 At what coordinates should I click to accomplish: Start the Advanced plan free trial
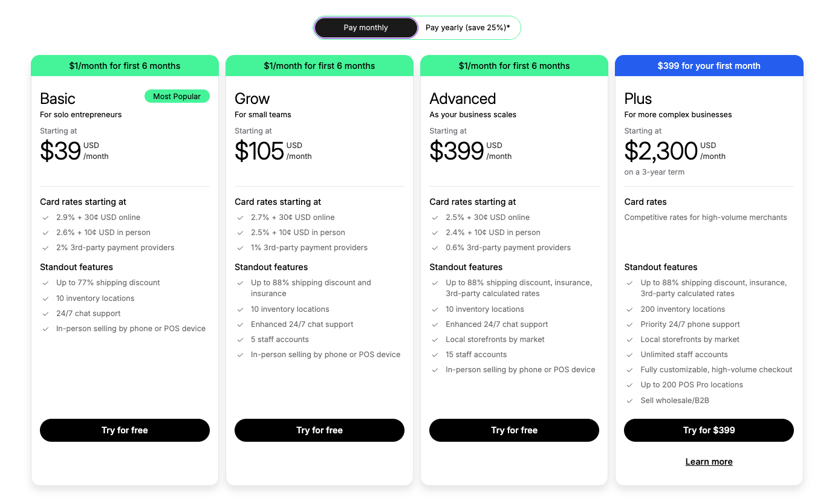(514, 430)
